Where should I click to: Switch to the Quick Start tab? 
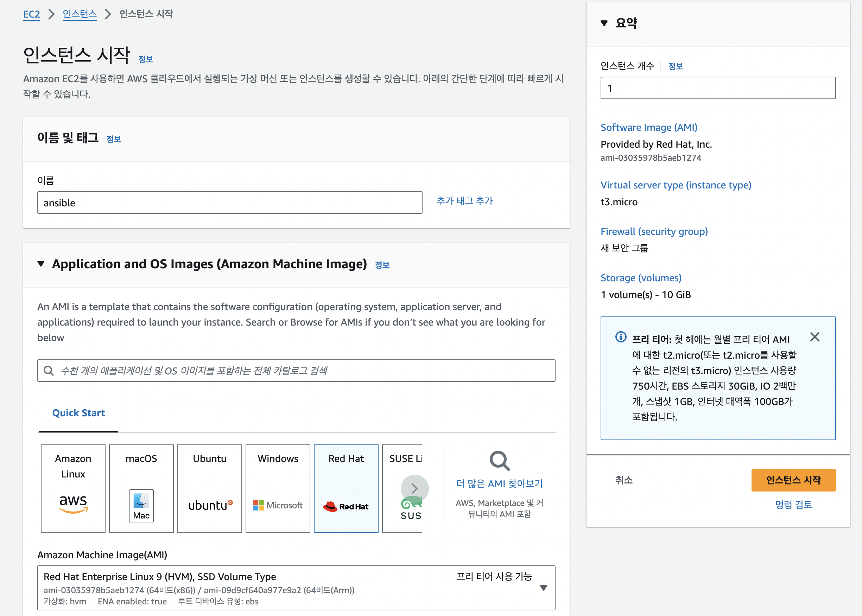(78, 413)
